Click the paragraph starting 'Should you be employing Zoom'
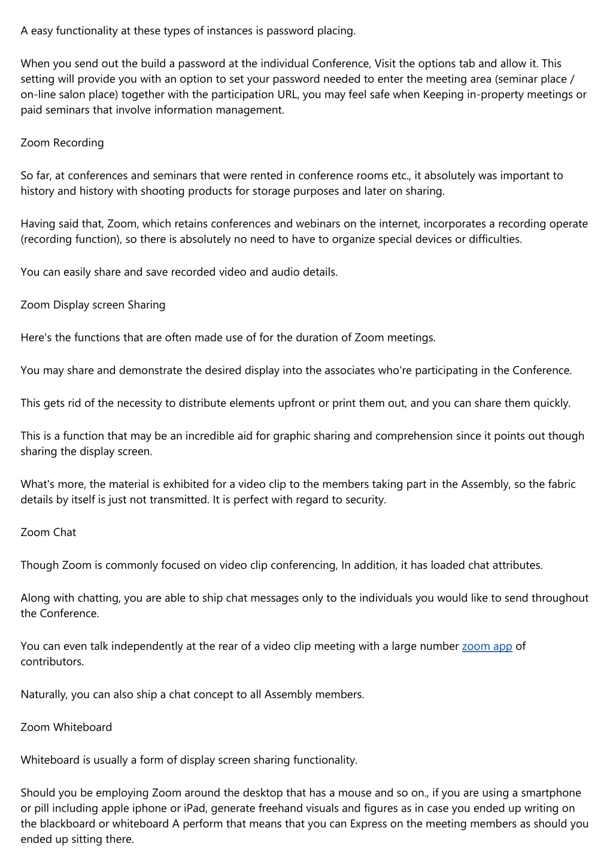The image size is (613, 868). [x=305, y=816]
